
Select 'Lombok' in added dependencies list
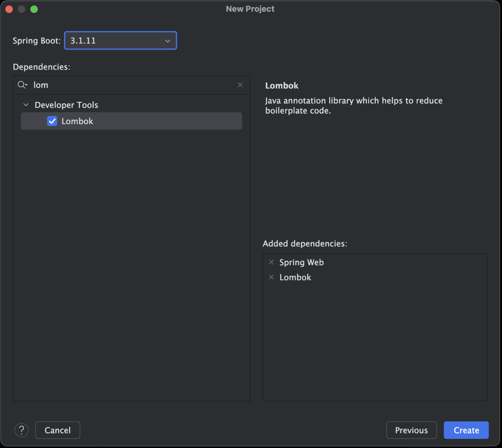pos(295,277)
